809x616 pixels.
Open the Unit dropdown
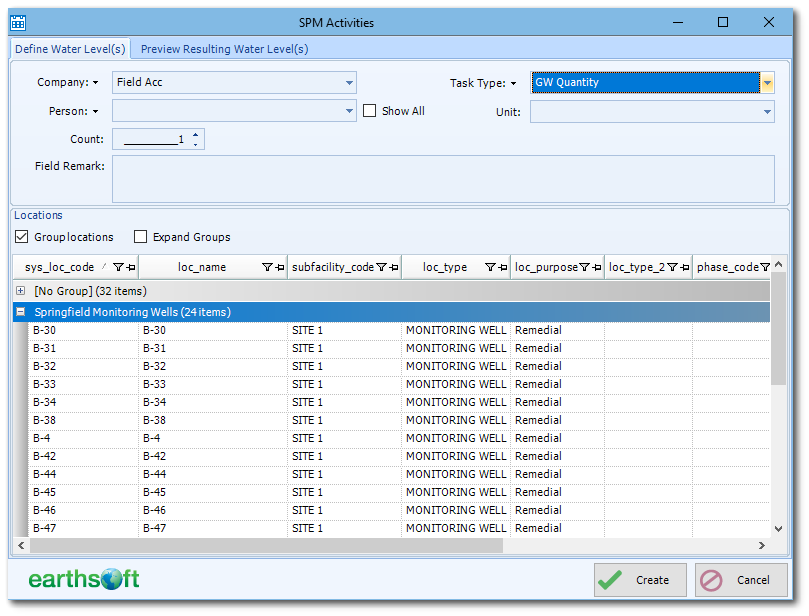[x=766, y=112]
